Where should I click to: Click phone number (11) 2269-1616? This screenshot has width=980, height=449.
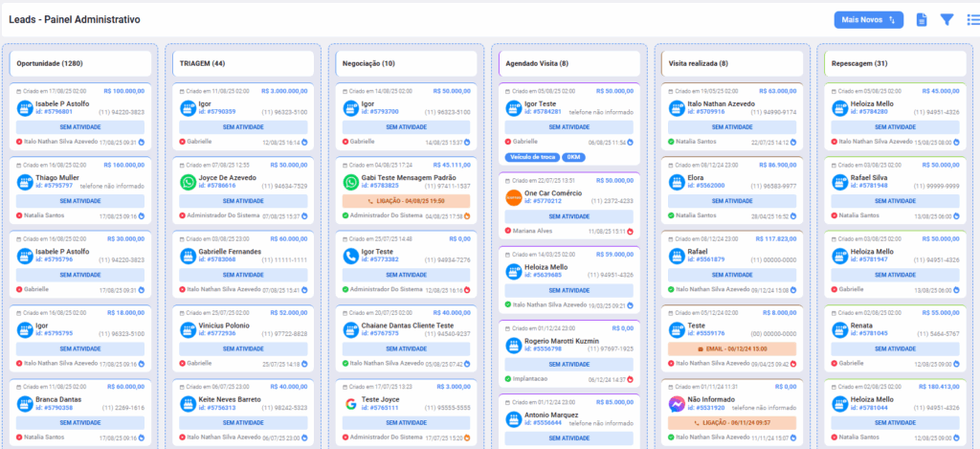(123, 408)
